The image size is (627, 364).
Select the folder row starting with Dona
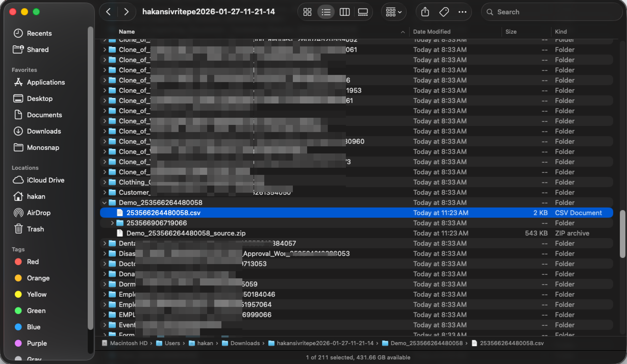[356, 274]
